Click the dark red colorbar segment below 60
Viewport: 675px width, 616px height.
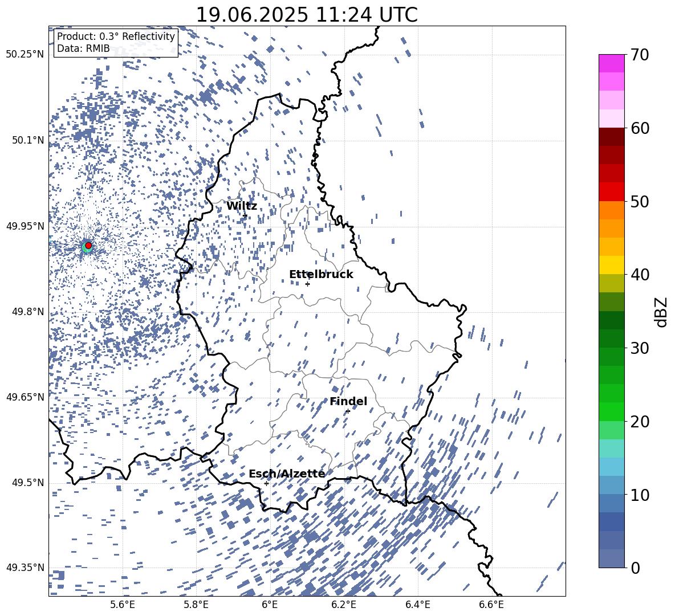611,137
